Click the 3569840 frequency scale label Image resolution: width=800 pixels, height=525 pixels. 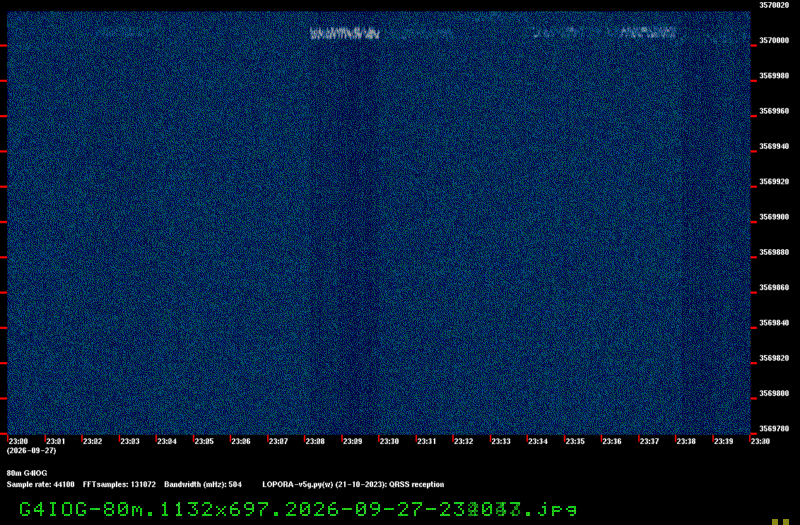pos(774,323)
